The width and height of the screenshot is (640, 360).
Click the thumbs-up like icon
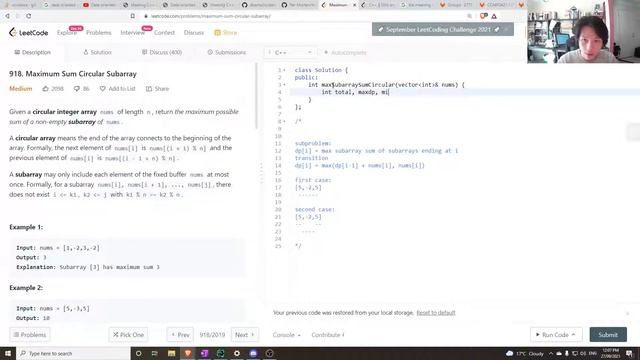pyautogui.click(x=45, y=89)
